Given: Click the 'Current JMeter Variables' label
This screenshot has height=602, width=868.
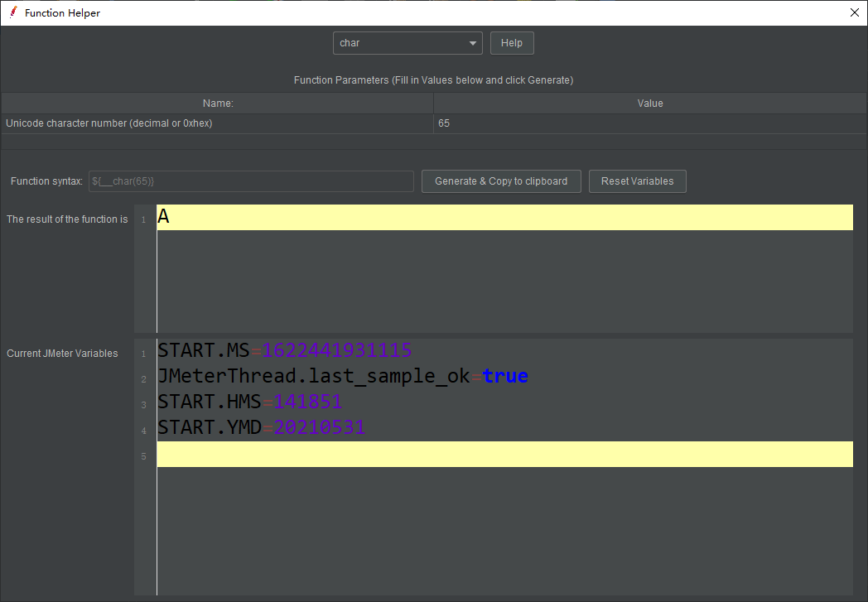Looking at the screenshot, I should (62, 353).
